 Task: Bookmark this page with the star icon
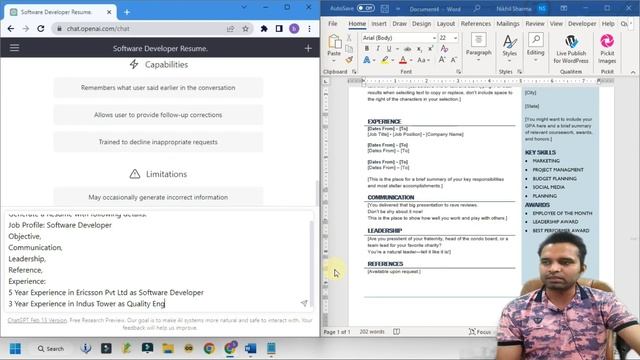tap(245, 29)
